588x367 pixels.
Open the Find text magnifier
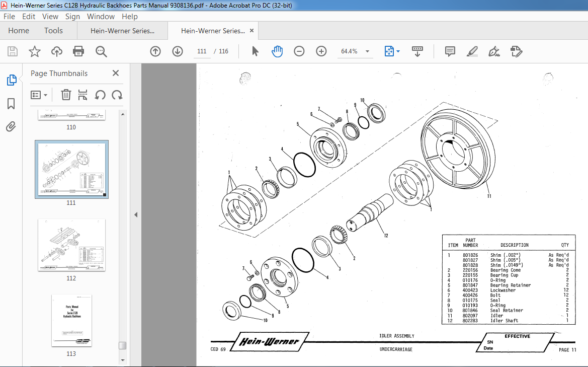(101, 51)
